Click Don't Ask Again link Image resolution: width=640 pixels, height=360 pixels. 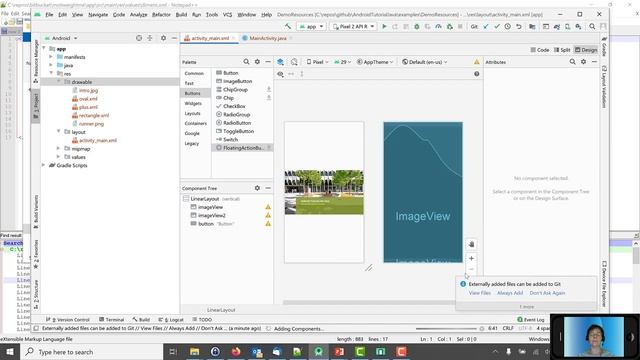click(x=547, y=293)
